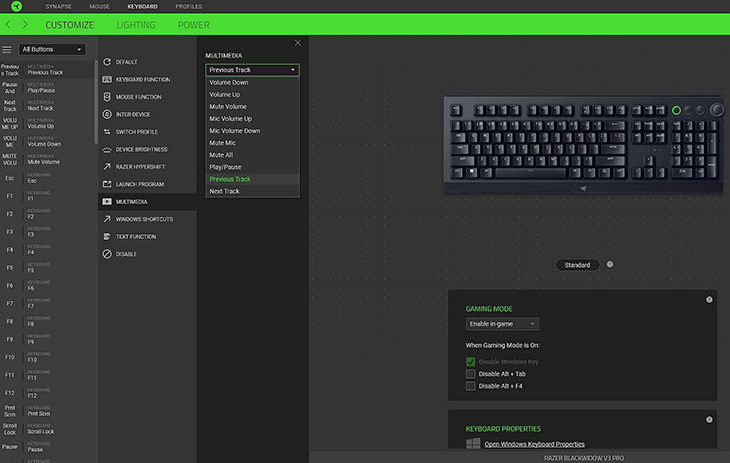730x463 pixels.
Task: Click the Windows logo icon in Keyboard Properties
Action: coord(473,443)
